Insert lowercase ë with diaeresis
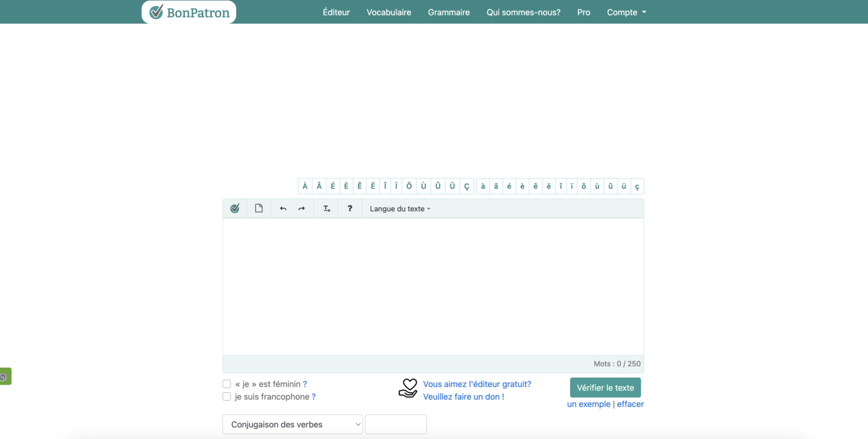868x439 pixels. 549,186
